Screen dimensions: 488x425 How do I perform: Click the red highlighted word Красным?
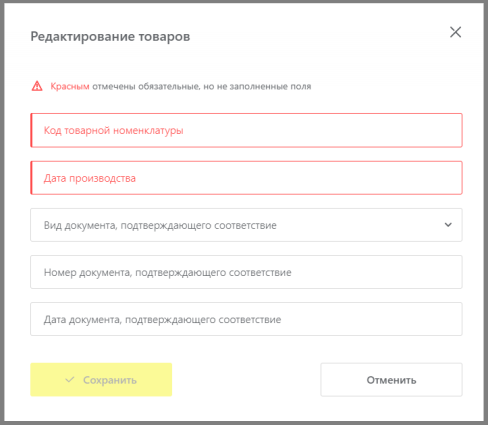(x=70, y=86)
